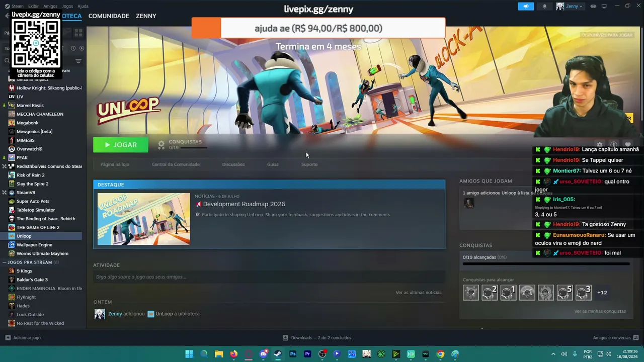Expand the +12 more achievements
Screen dimensions: 644x362
pos(602,293)
